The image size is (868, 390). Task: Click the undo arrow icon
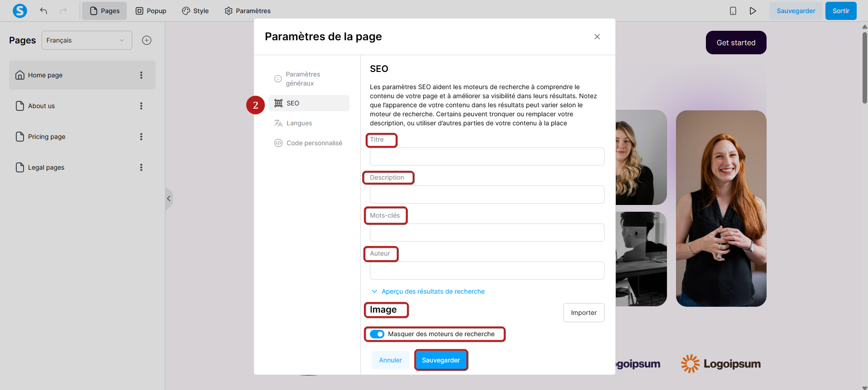click(x=43, y=11)
